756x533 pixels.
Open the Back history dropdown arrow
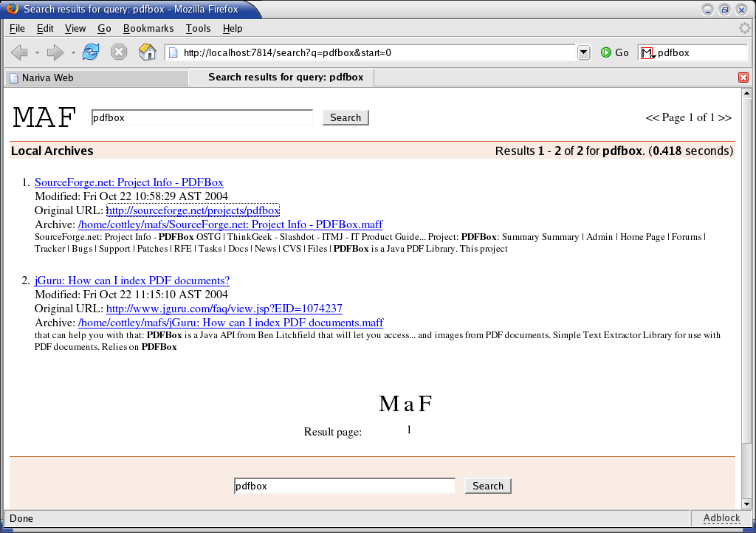(37, 52)
